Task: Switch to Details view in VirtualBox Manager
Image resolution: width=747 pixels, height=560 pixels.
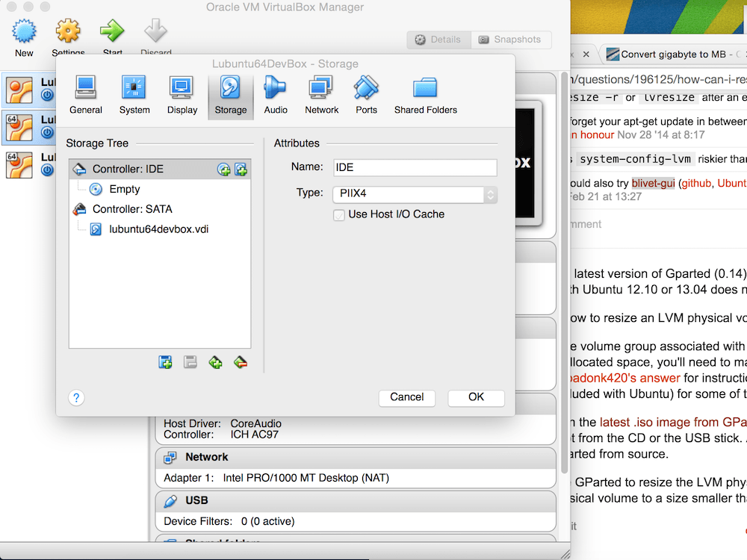Action: 438,40
